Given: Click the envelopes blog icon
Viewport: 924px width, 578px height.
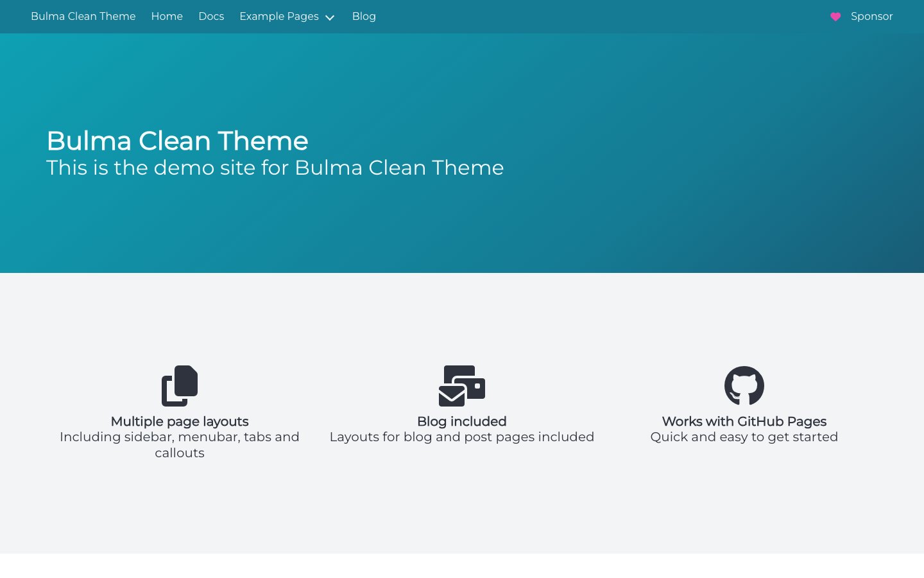Looking at the screenshot, I should pyautogui.click(x=462, y=386).
